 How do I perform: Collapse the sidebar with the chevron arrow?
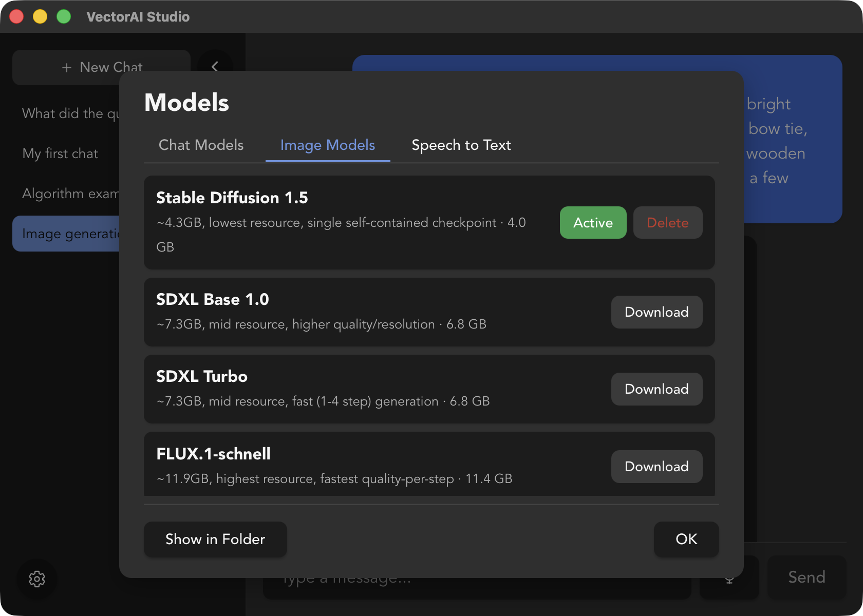pyautogui.click(x=215, y=66)
